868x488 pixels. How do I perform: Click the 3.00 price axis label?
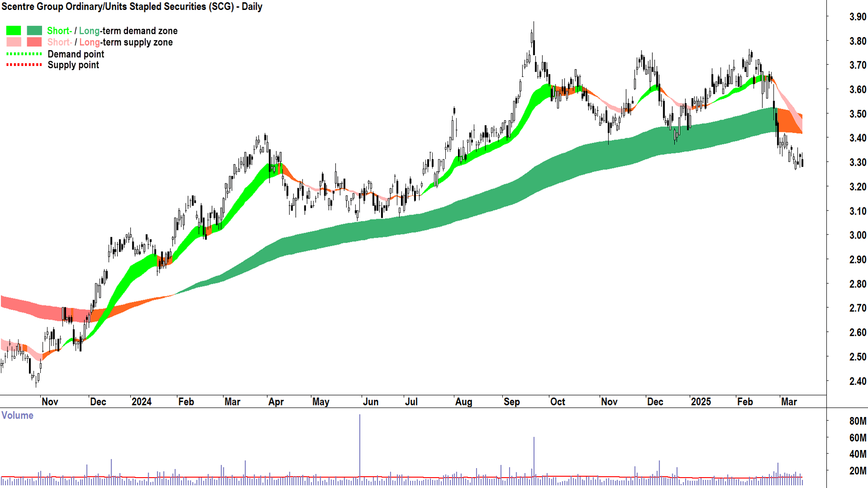pyautogui.click(x=857, y=235)
